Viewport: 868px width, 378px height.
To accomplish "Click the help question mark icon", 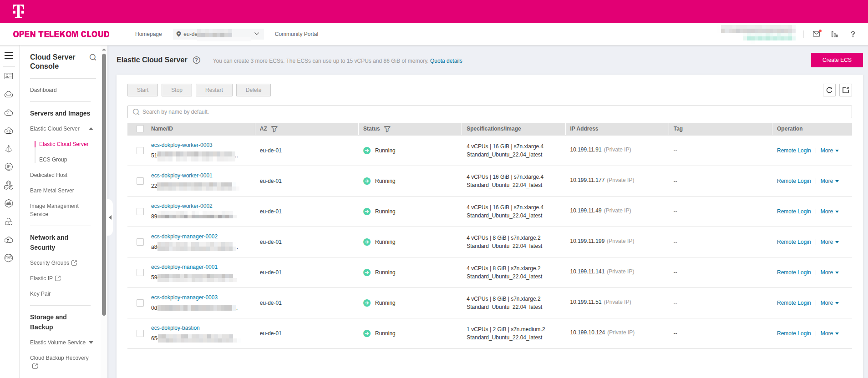I will [x=853, y=34].
